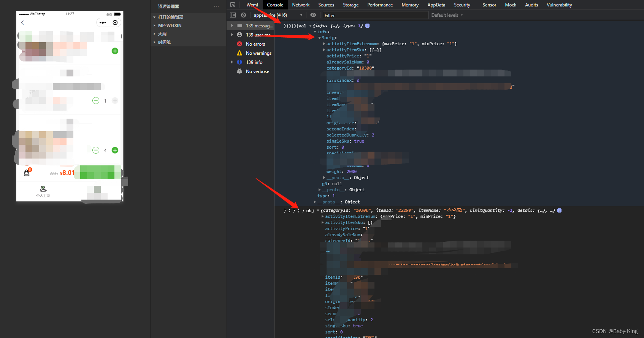The height and width of the screenshot is (338, 644).
Task: Collapse the val object triangle
Action: (310, 26)
